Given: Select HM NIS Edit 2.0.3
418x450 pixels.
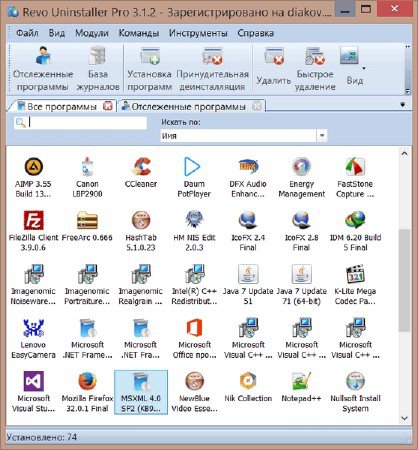Looking at the screenshot, I should pyautogui.click(x=194, y=231).
